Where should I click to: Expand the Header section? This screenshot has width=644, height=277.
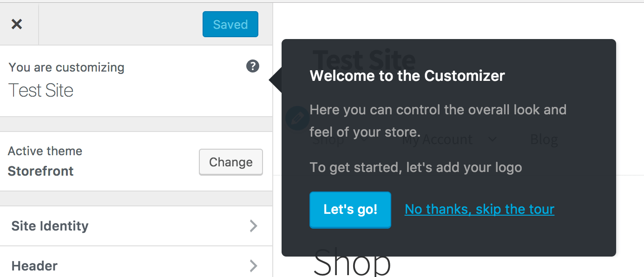tap(34, 266)
